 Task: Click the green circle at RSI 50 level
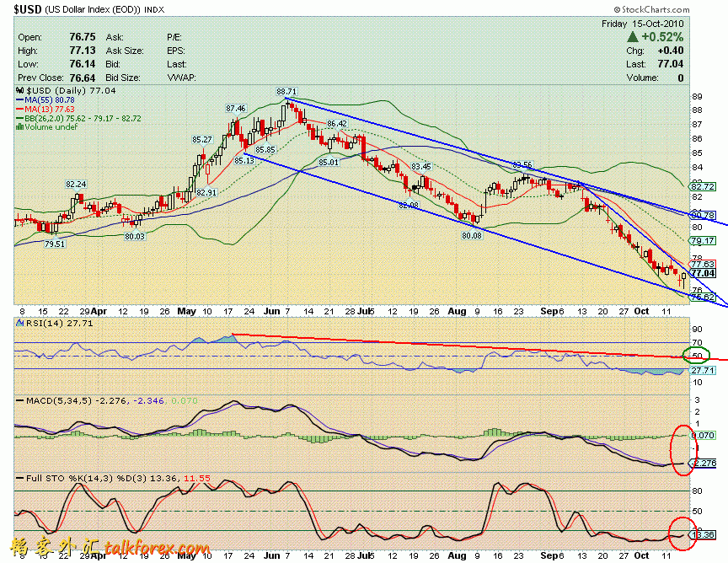click(697, 356)
